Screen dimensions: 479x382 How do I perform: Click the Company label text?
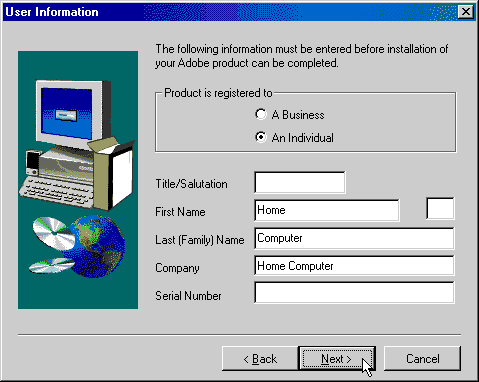coord(177,268)
